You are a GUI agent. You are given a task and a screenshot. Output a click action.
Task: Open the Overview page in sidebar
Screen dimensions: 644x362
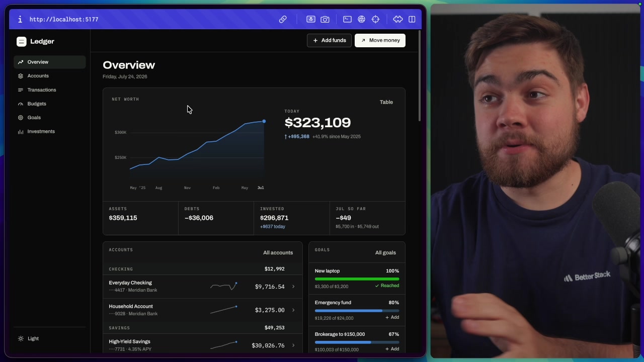coord(50,62)
